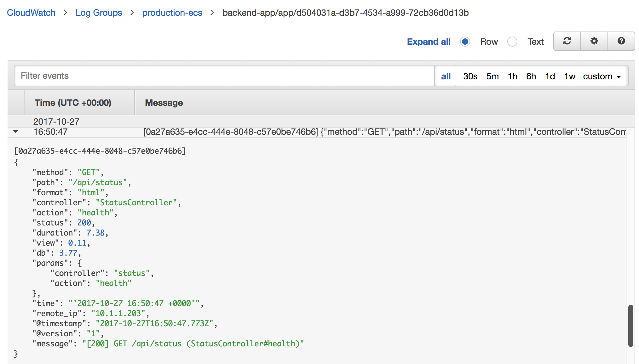
Task: Go to CloudWatch breadcrumb link
Action: click(31, 13)
